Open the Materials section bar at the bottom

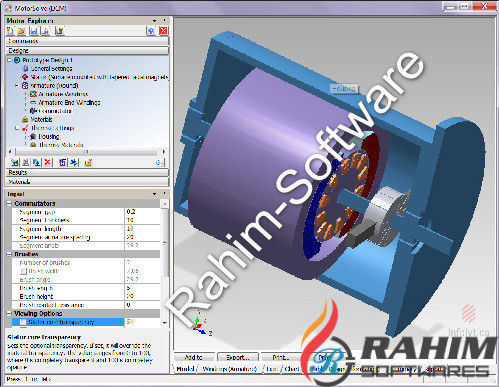87,182
